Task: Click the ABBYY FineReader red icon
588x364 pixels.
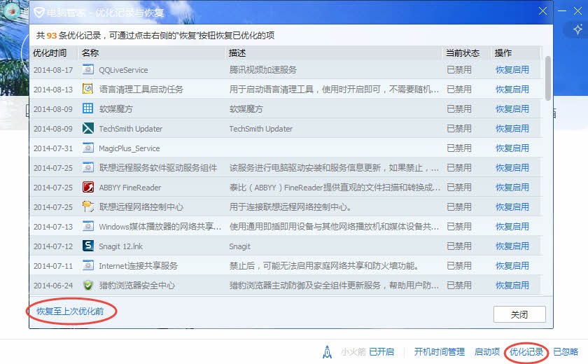Action: pos(87,187)
